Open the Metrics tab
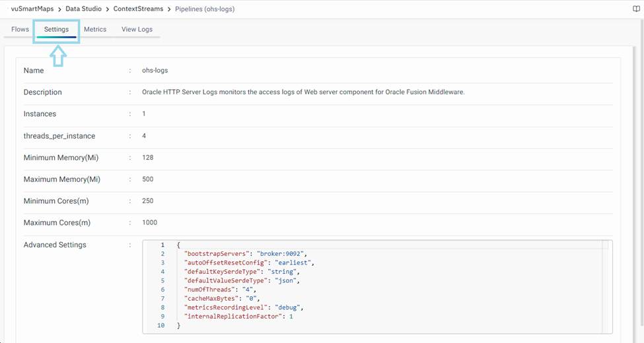644x343 pixels. coord(95,30)
